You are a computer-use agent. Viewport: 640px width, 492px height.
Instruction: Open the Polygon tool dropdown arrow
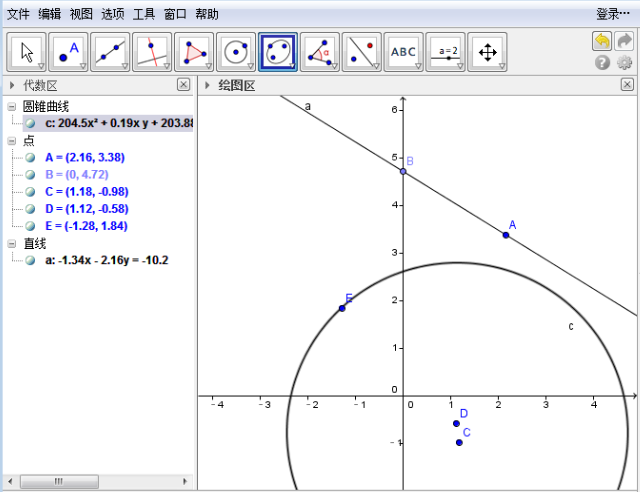(208, 66)
